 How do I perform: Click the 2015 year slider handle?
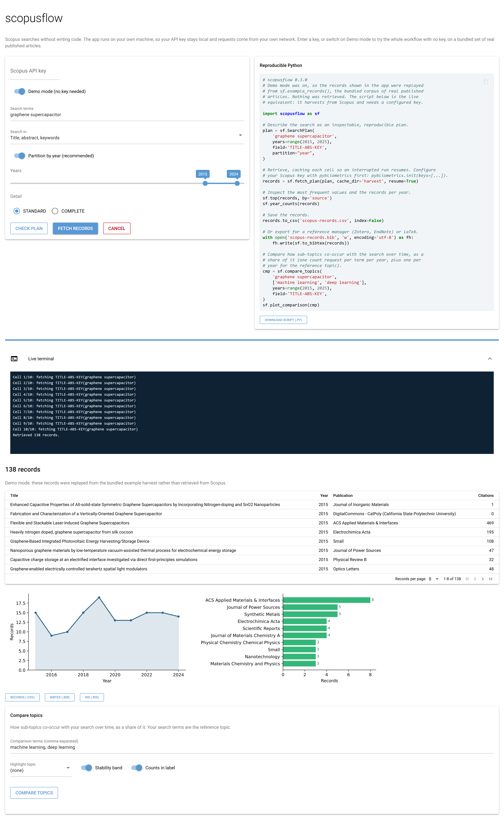(205, 183)
